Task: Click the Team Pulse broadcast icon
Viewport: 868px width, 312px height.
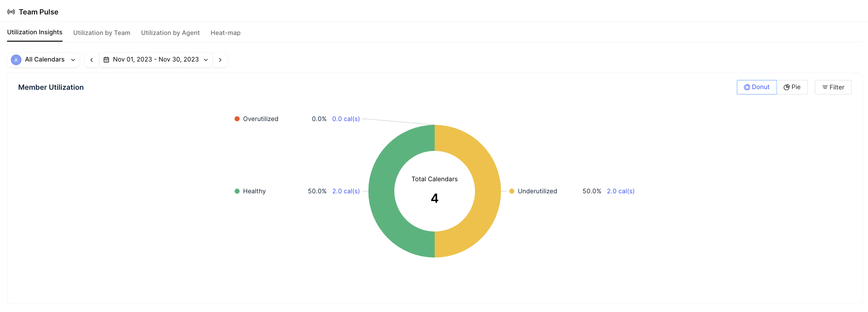Action: coord(11,12)
